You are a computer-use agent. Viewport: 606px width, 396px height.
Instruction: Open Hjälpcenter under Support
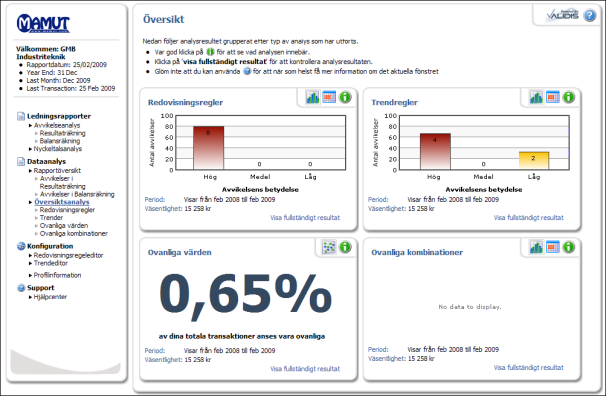[x=50, y=297]
